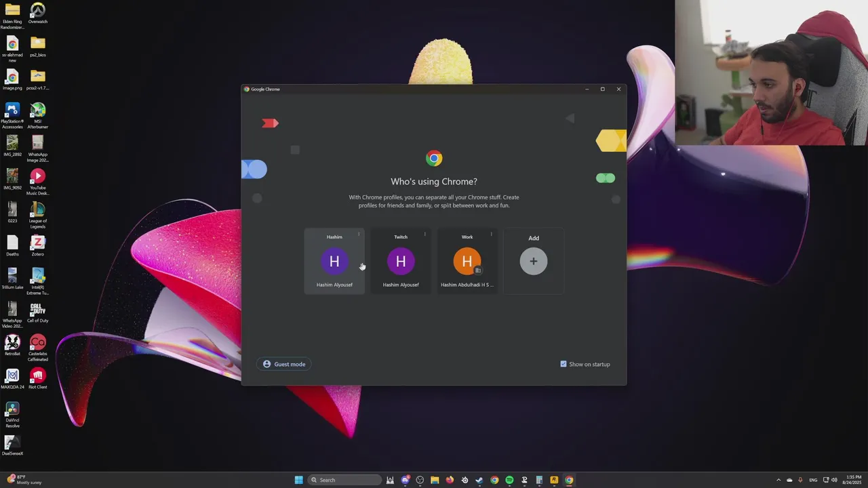
Task: Add a new Chrome profile
Action: (534, 261)
